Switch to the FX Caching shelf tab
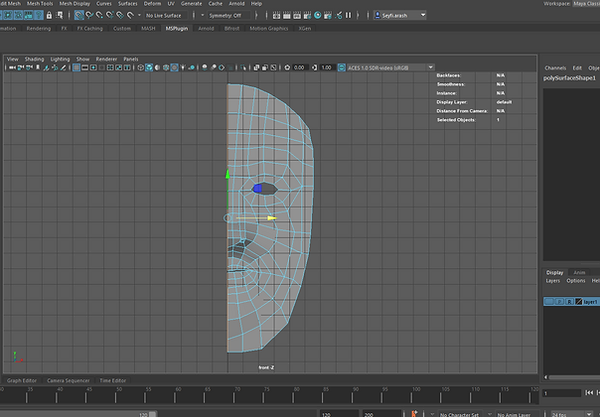 90,28
